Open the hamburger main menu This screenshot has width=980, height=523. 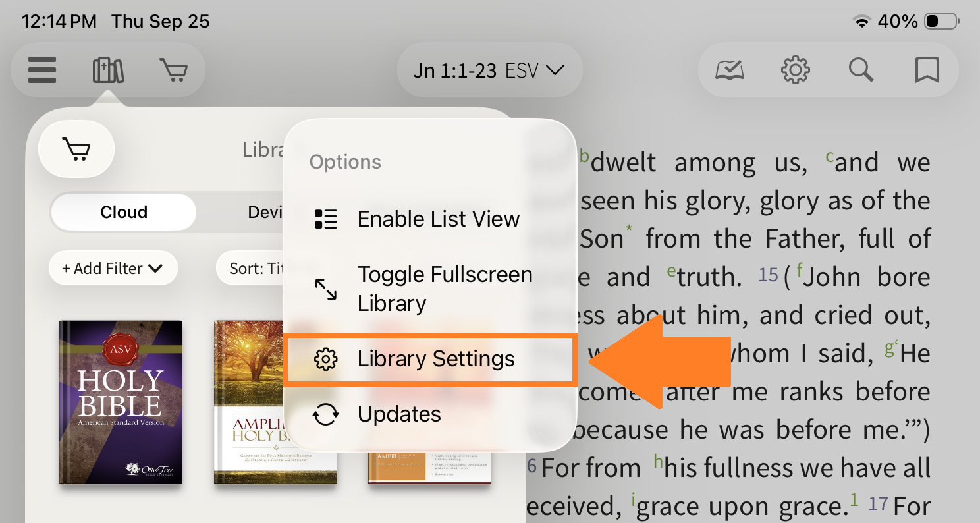pyautogui.click(x=42, y=70)
